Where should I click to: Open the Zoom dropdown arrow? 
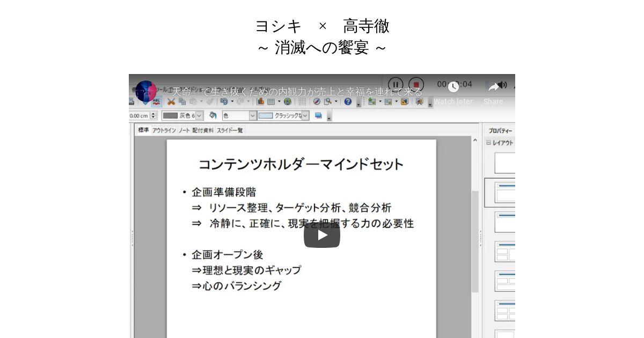coord(336,101)
